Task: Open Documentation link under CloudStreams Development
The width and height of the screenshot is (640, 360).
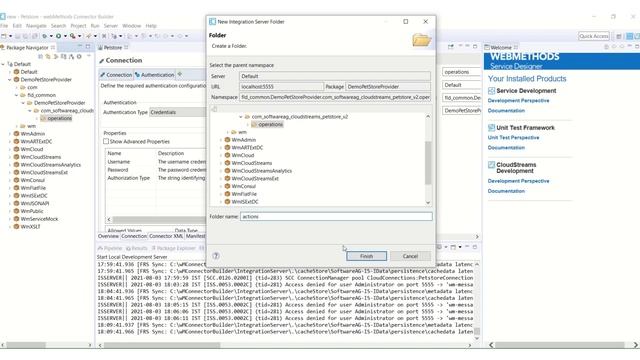Action: point(506,191)
